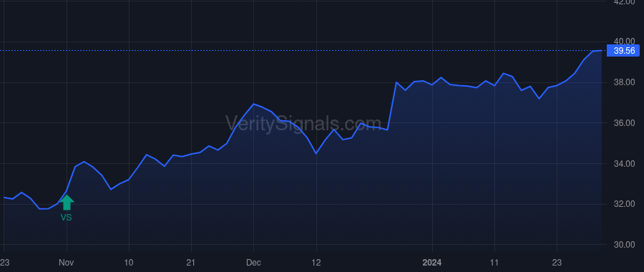Click the 30.00 price axis label
Screen dimensions: 644x272
click(624, 245)
